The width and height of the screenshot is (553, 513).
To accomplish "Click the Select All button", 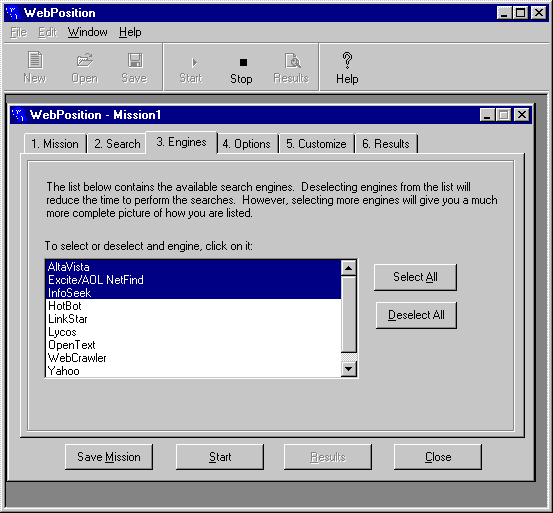I will (x=415, y=277).
